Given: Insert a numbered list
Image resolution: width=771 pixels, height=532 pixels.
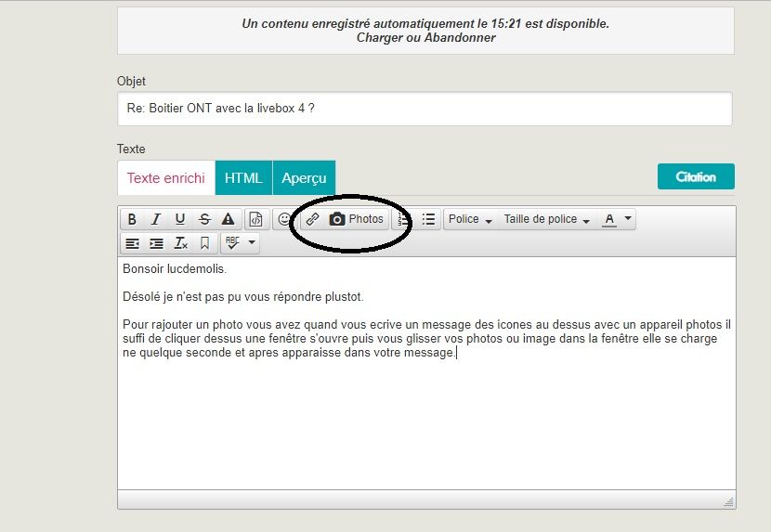Looking at the screenshot, I should coord(404,219).
